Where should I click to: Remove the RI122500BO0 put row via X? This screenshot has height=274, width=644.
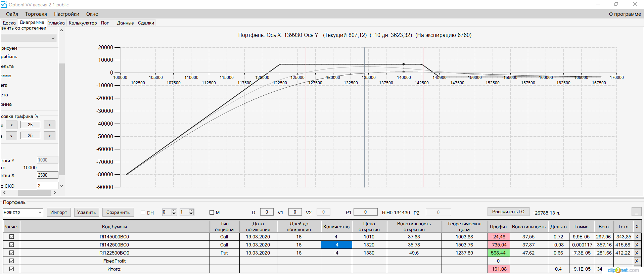tap(637, 253)
